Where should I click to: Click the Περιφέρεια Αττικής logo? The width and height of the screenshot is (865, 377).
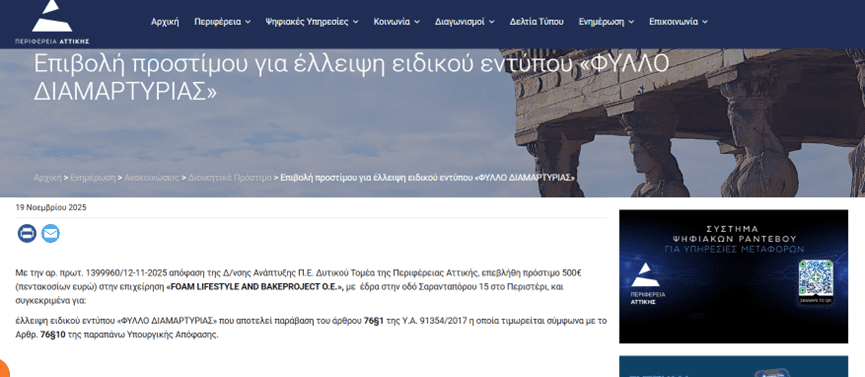[52, 22]
